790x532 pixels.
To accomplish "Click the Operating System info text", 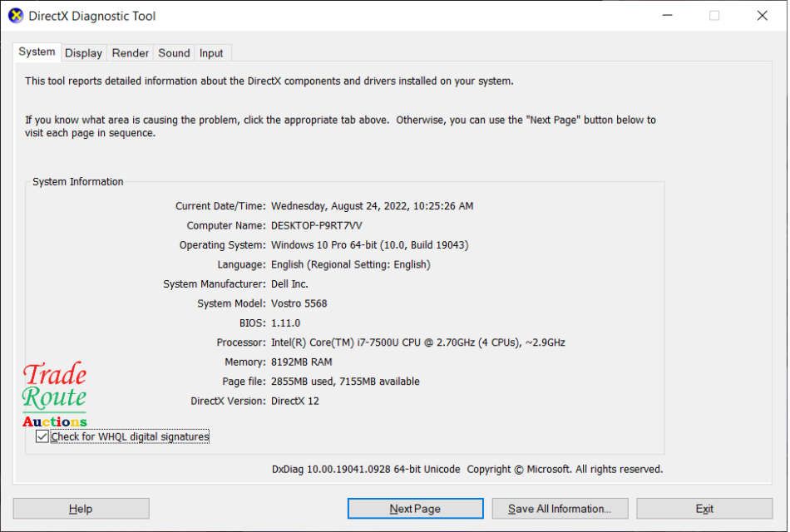I will [369, 244].
